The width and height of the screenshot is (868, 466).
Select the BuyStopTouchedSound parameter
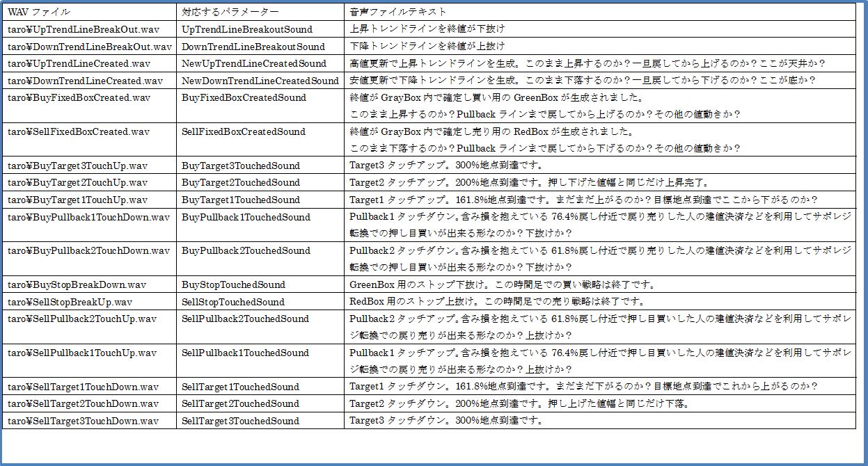pos(233,284)
